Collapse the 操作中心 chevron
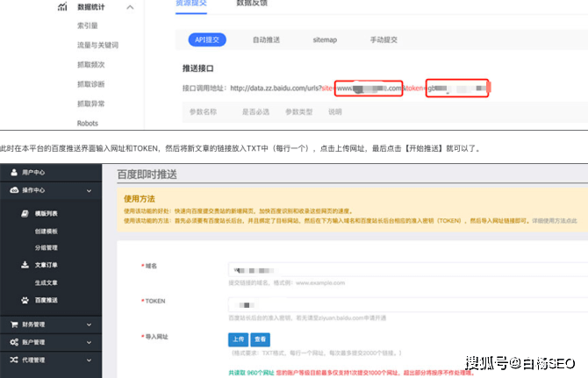This screenshot has width=588, height=378. 89,190
